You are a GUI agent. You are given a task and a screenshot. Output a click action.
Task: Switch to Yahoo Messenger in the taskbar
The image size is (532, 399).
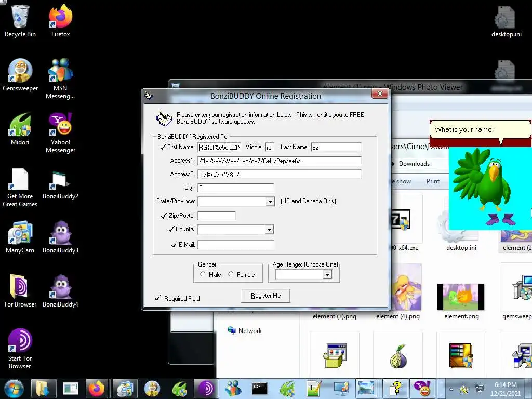tap(422, 389)
